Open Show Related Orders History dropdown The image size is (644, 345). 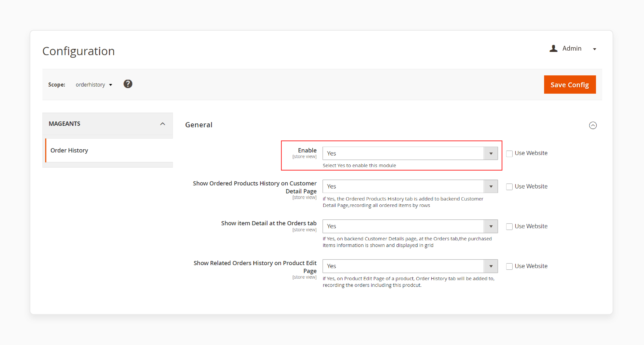tap(410, 266)
